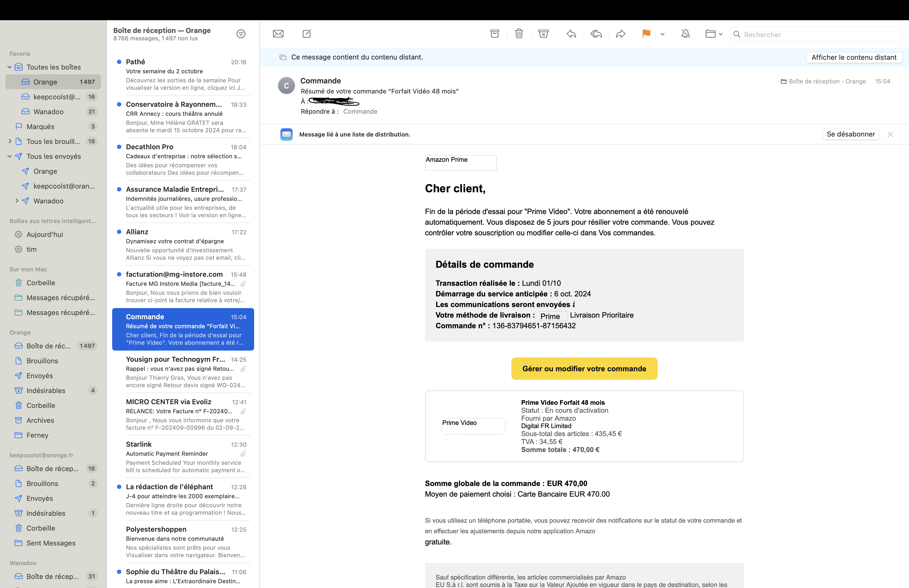Click the Prime Video image placeholder
This screenshot has height=588, width=909.
(x=473, y=426)
